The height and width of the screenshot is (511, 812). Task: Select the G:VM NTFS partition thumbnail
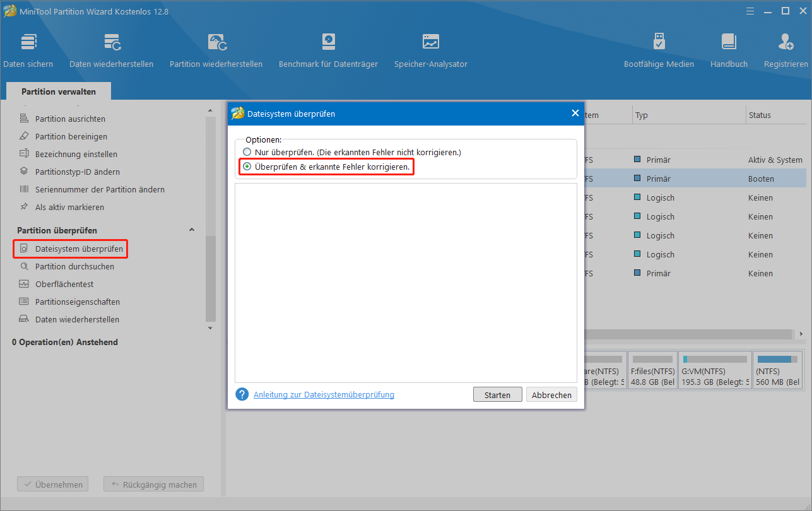[x=714, y=370]
